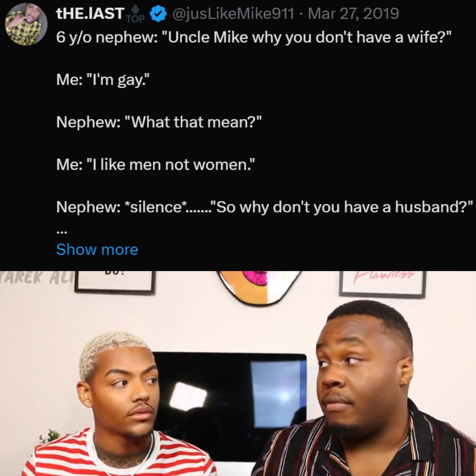Open the Mar 27, 2019 timestamp
The width and height of the screenshot is (476, 476).
353,14
